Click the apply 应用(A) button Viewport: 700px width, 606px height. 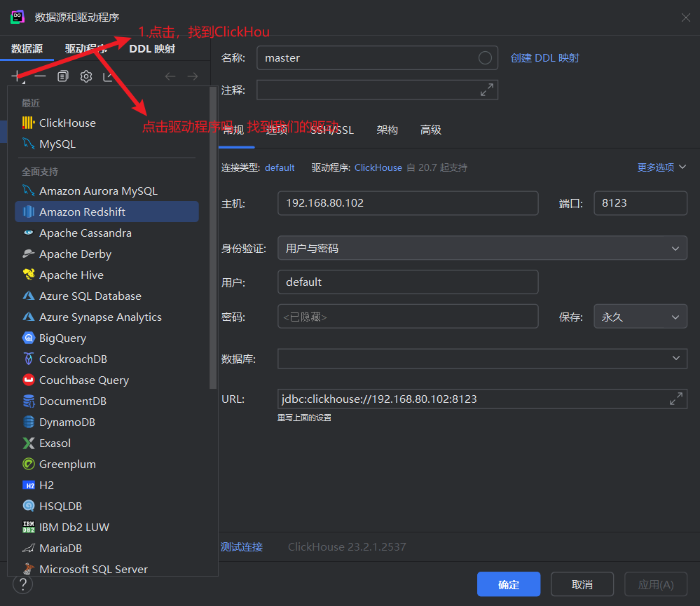click(x=655, y=584)
